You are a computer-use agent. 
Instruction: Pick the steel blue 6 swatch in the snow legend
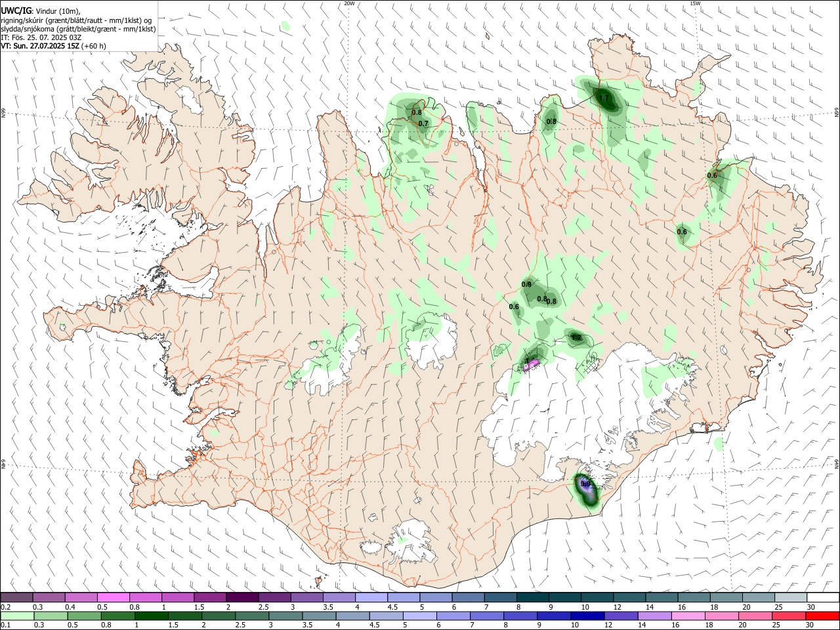468,597
